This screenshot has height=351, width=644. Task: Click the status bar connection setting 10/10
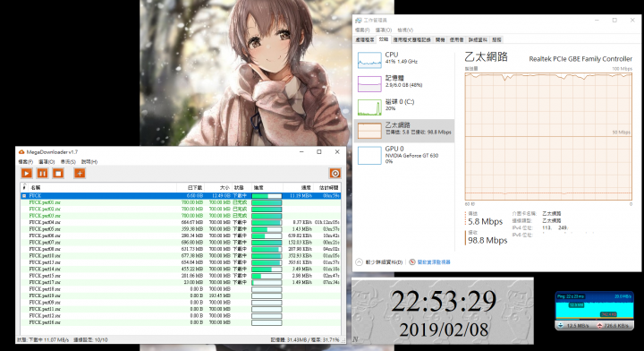pos(90,340)
